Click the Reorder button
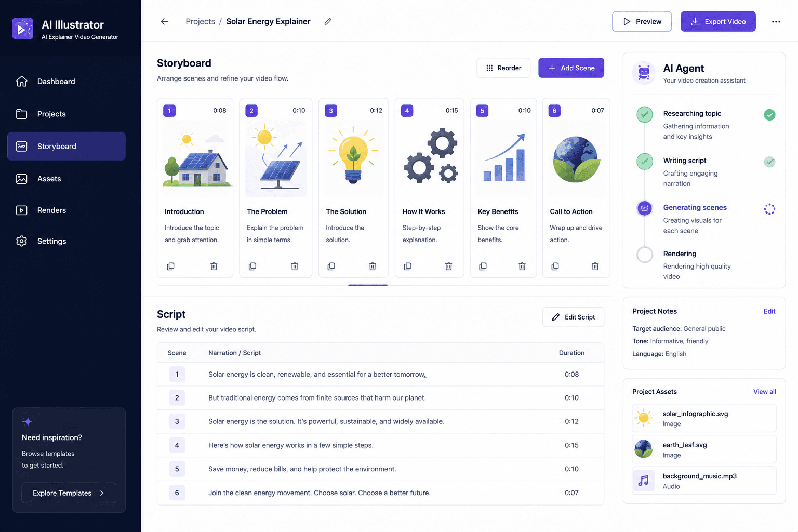 click(503, 68)
